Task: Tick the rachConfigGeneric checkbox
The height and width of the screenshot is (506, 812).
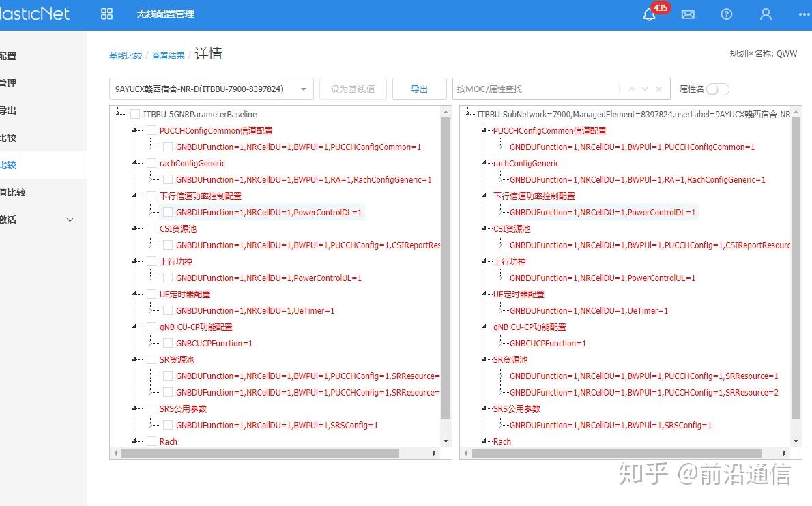Action: tap(151, 163)
